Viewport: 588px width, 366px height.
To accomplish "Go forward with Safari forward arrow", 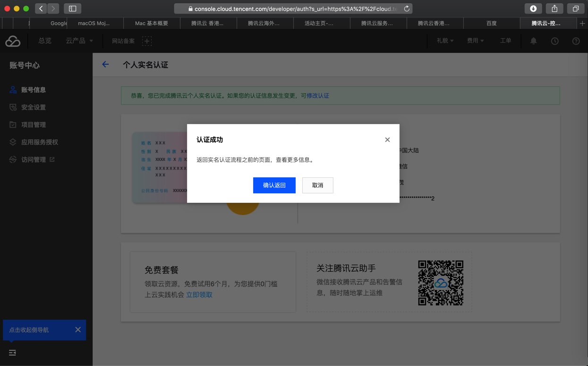I will pos(53,8).
